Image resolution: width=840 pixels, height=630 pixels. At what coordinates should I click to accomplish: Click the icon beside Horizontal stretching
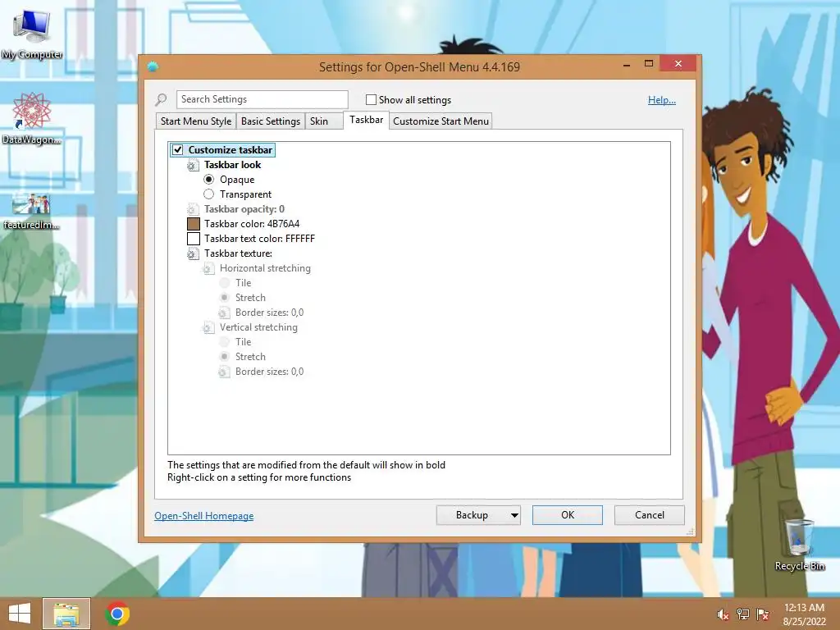[x=208, y=268]
